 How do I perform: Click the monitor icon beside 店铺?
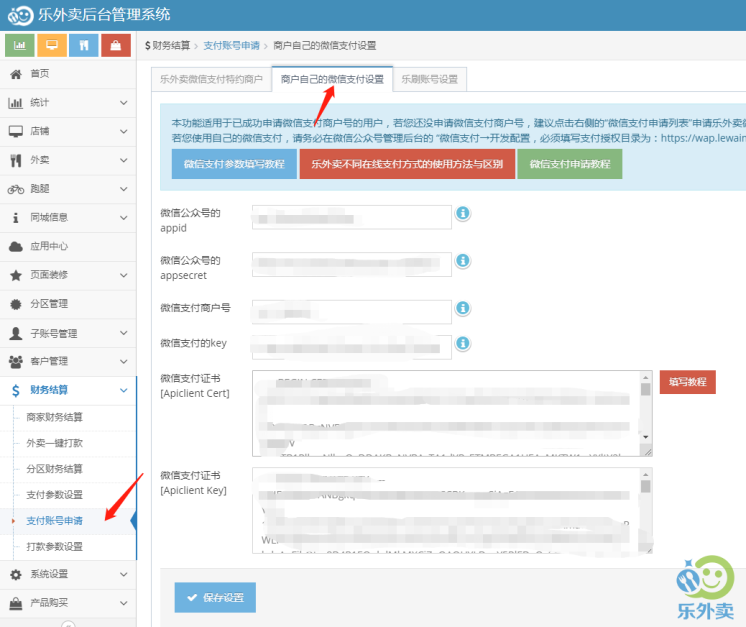16,131
